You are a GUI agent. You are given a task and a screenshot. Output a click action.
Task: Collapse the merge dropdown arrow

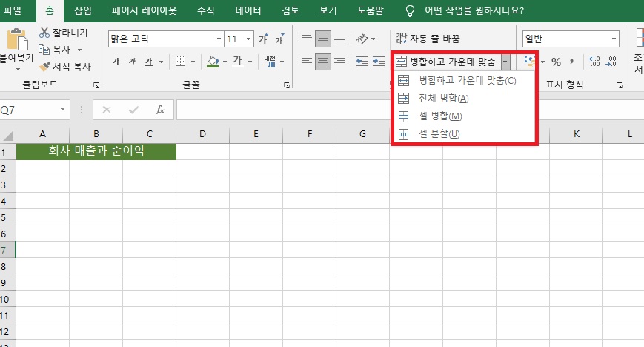[x=505, y=62]
